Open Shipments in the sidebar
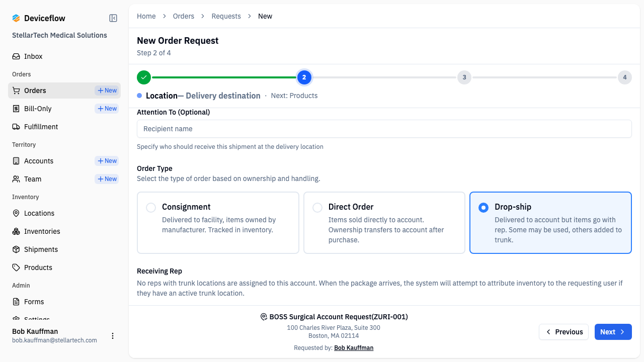644x362 pixels. click(64, 249)
